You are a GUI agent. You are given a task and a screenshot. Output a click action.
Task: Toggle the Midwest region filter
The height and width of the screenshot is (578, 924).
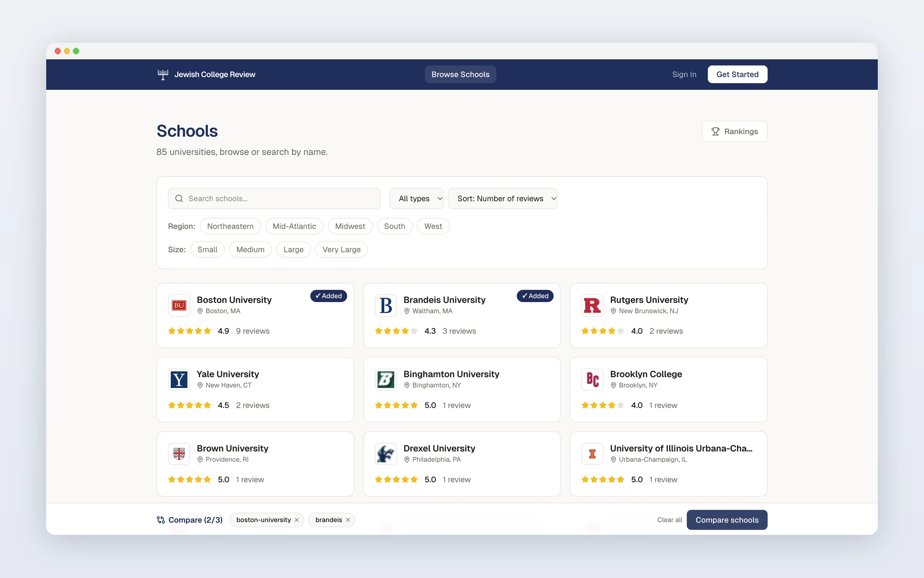(x=350, y=226)
